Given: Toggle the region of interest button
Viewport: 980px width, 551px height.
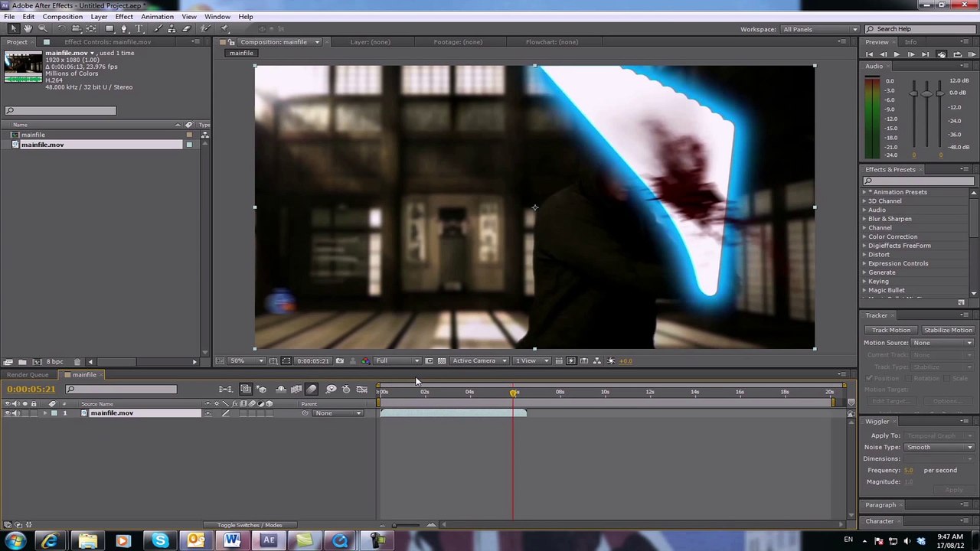Looking at the screenshot, I should click(x=429, y=361).
